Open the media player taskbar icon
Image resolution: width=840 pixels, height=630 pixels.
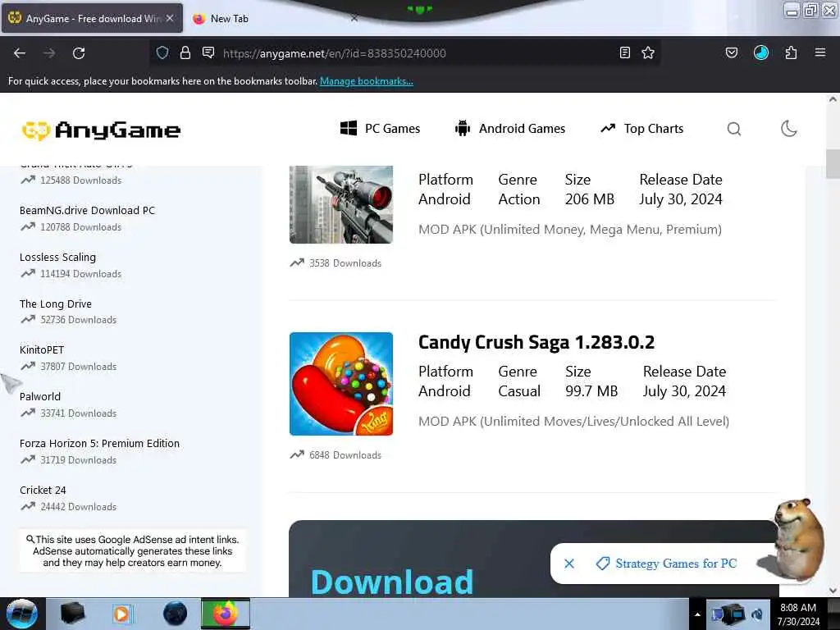point(121,614)
